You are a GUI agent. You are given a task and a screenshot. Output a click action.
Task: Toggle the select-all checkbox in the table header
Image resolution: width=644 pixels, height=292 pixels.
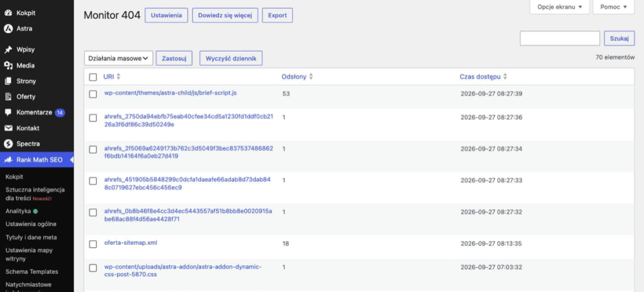tap(93, 77)
